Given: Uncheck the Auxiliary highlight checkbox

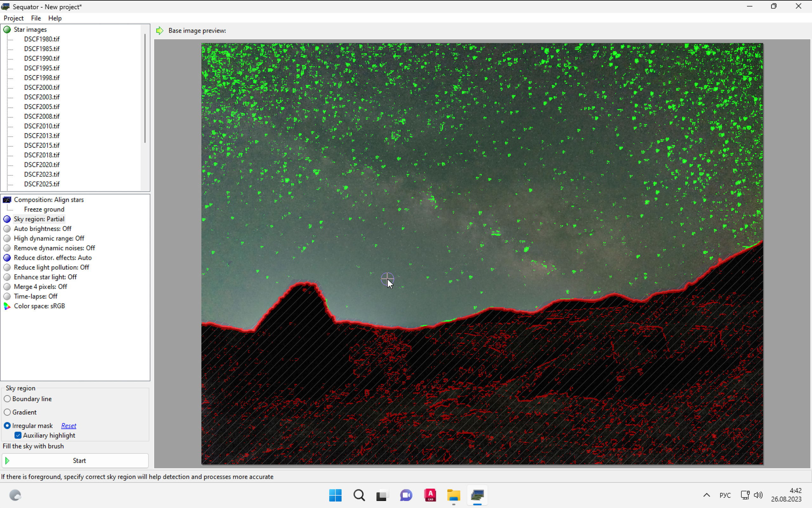Looking at the screenshot, I should [18, 435].
